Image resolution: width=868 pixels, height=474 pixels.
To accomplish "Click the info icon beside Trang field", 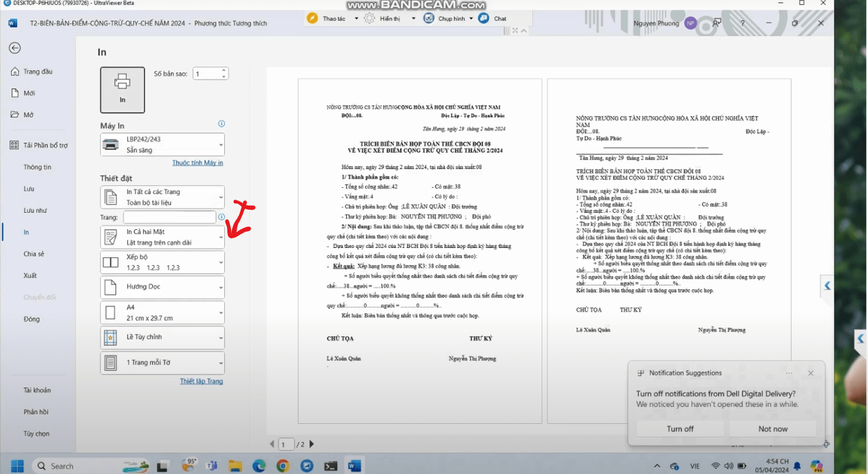I will (x=222, y=217).
